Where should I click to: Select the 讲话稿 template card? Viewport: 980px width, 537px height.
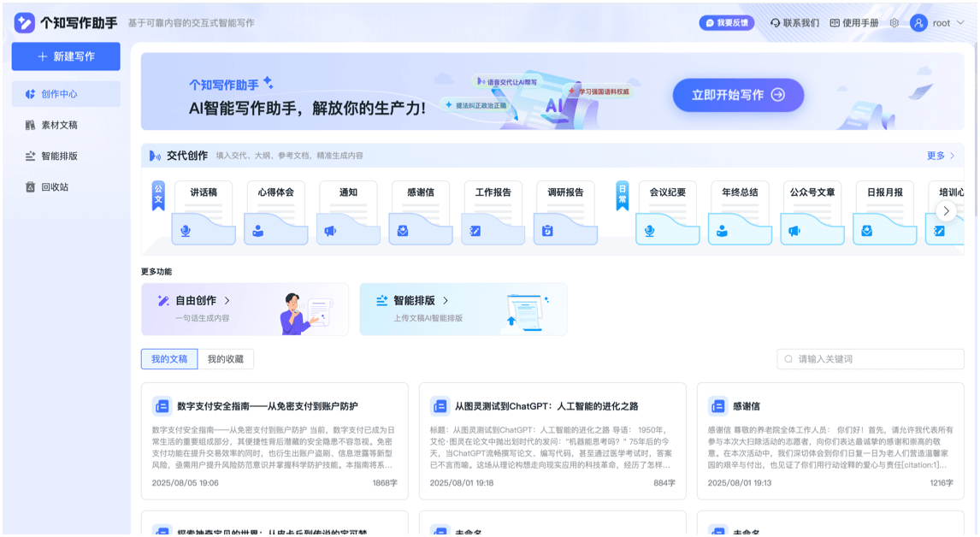[x=204, y=212]
